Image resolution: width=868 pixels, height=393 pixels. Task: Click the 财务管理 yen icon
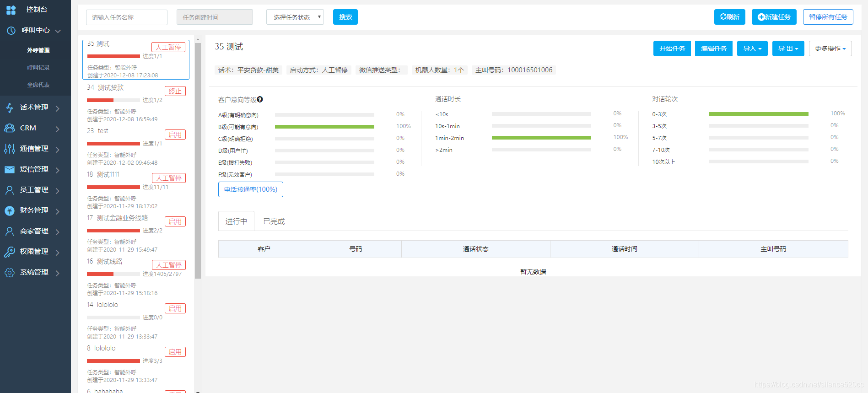10,210
